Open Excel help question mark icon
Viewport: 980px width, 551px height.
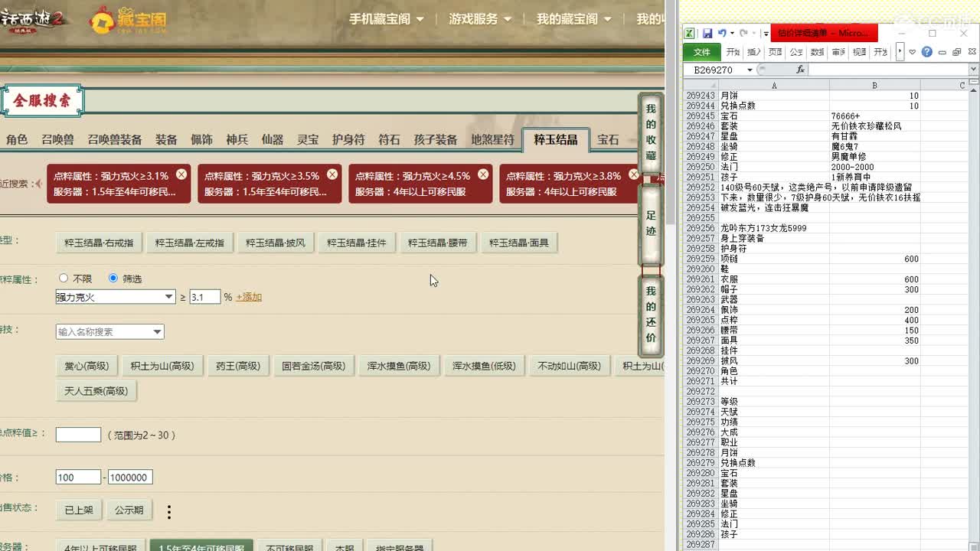pyautogui.click(x=926, y=52)
